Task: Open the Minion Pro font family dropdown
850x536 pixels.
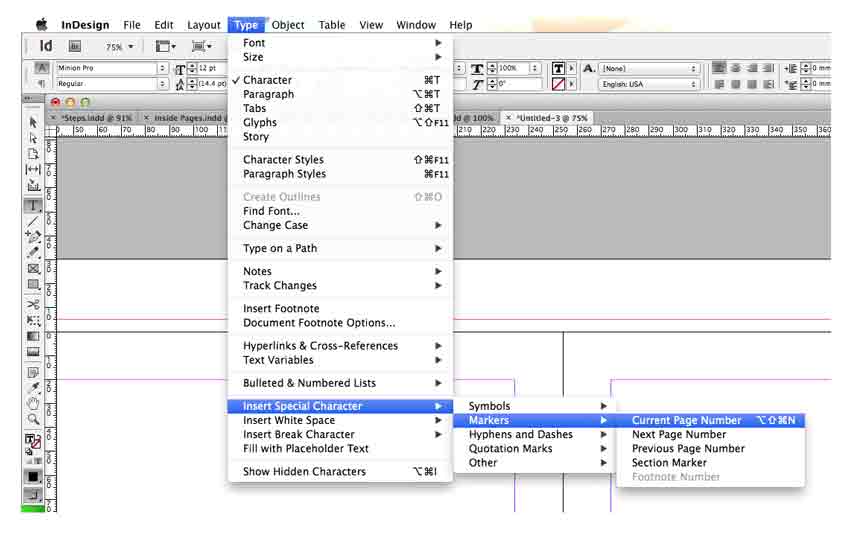Action: point(162,68)
